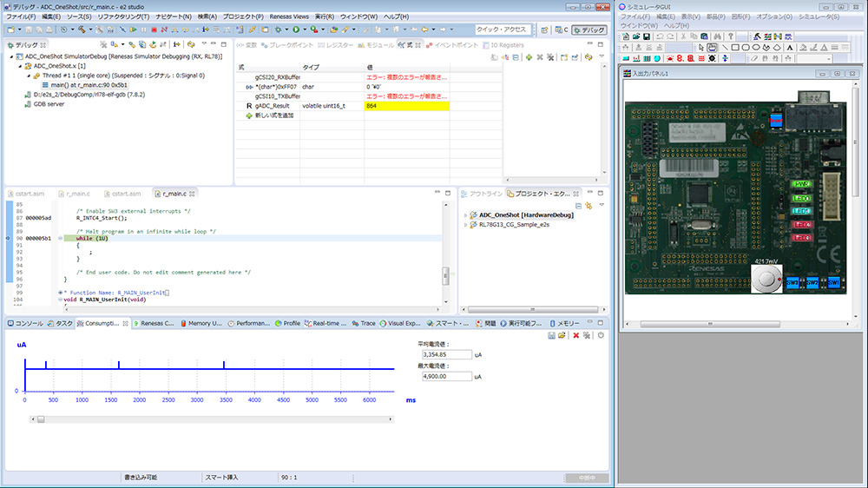The width and height of the screenshot is (868, 488).
Task: Select the line drawing tool in Simulator GUI
Action: coord(725,48)
